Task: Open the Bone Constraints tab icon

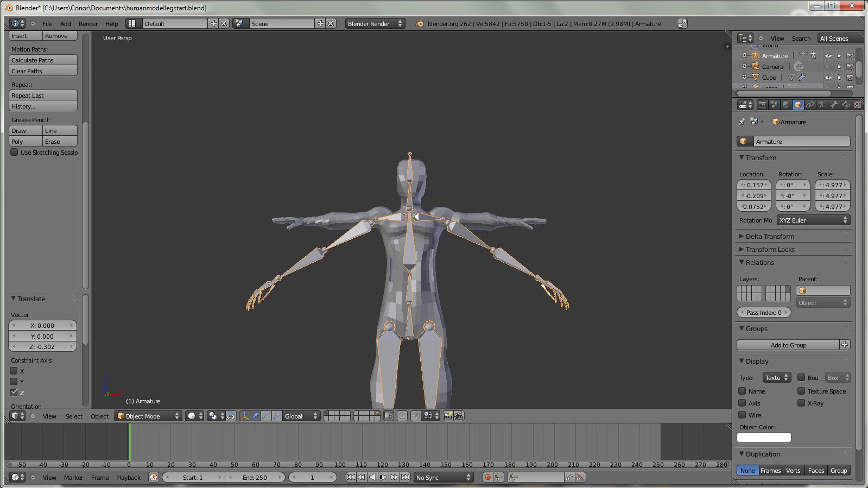Action: click(x=846, y=105)
